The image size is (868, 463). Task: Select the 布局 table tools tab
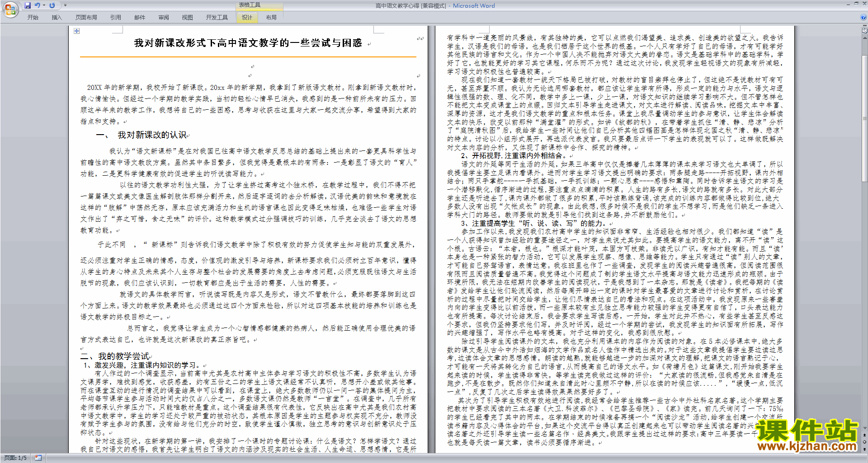(x=271, y=18)
